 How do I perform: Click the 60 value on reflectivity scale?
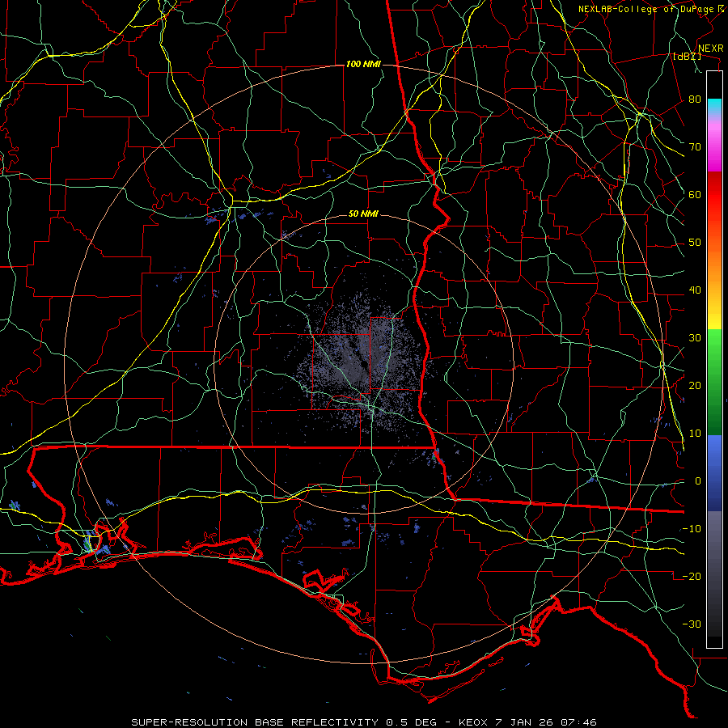(x=695, y=194)
